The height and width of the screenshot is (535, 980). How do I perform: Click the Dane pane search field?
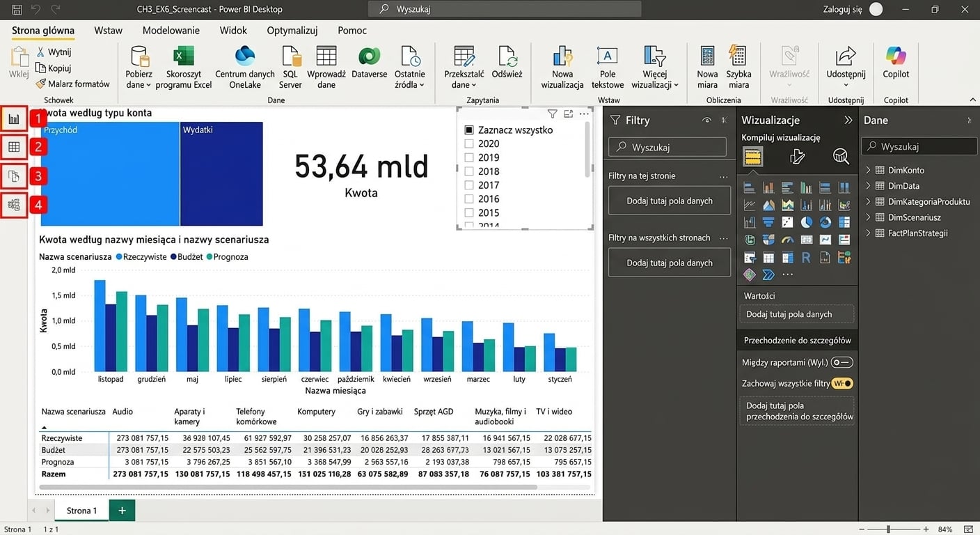coord(919,146)
